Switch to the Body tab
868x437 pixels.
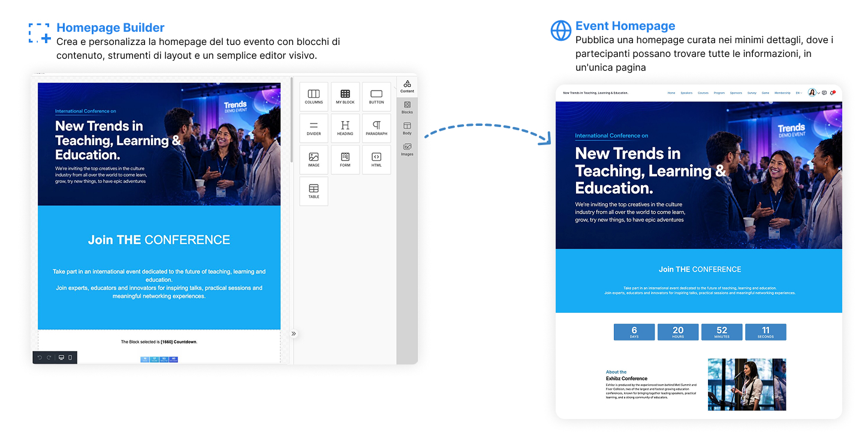tap(407, 128)
